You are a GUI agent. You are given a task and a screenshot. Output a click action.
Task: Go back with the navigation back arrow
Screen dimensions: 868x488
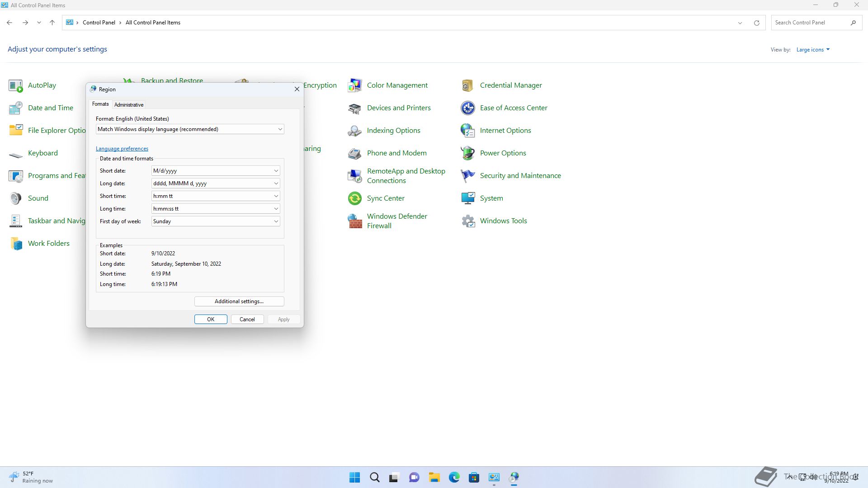(x=9, y=23)
